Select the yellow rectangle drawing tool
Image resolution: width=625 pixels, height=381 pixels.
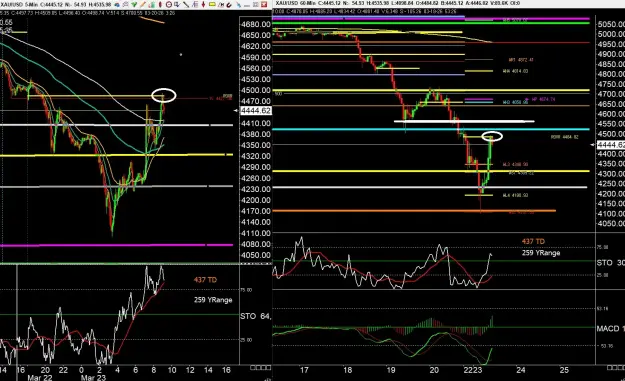(x=212, y=4)
